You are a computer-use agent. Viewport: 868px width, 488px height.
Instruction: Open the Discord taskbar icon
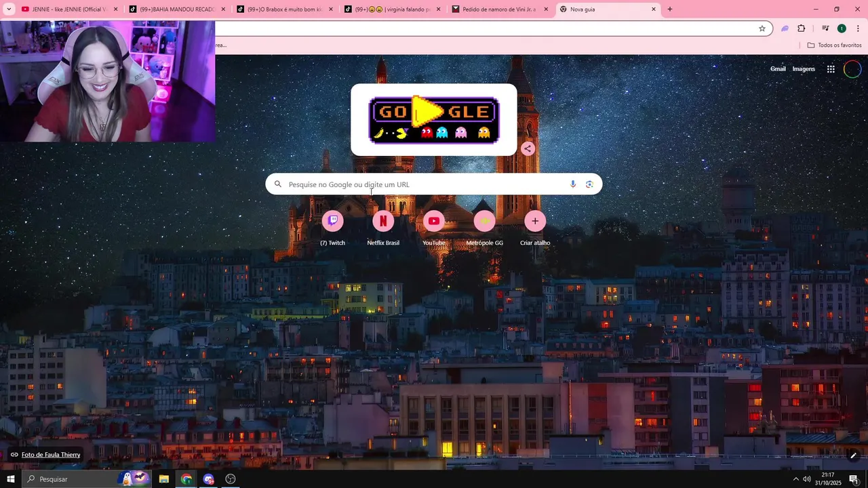(208, 479)
